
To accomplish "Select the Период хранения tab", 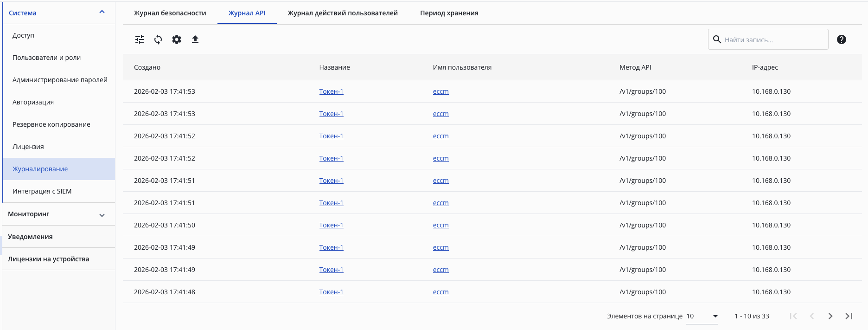I will [x=449, y=13].
